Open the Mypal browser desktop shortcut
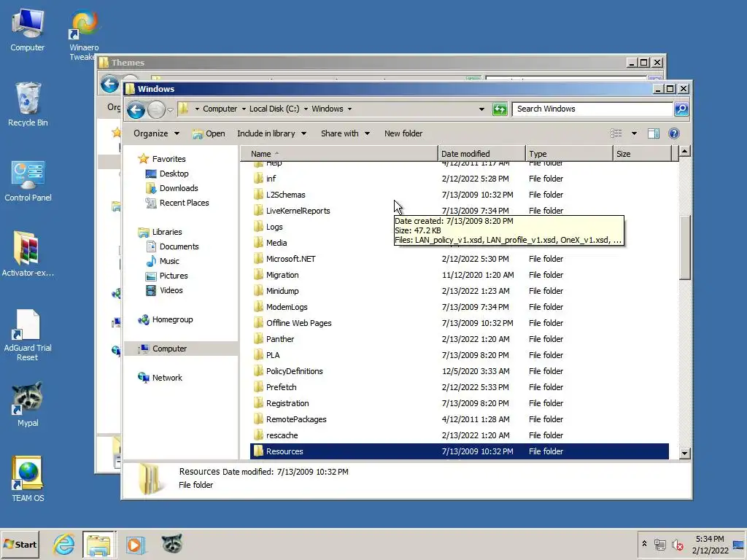 [28, 404]
